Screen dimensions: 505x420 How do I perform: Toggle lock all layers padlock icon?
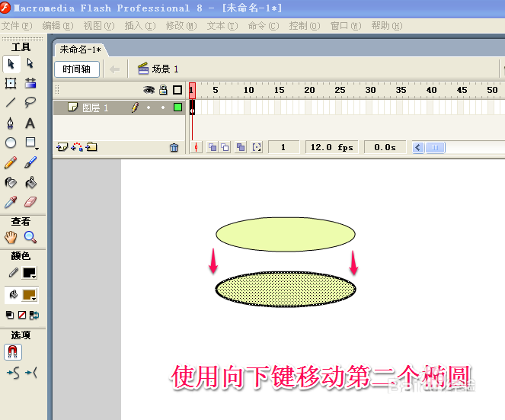point(163,90)
